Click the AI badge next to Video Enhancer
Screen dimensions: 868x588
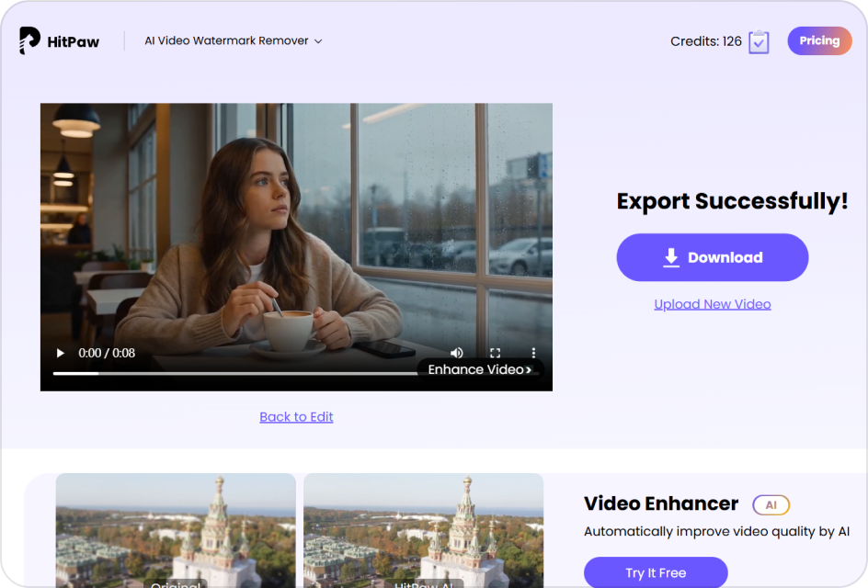tap(771, 505)
